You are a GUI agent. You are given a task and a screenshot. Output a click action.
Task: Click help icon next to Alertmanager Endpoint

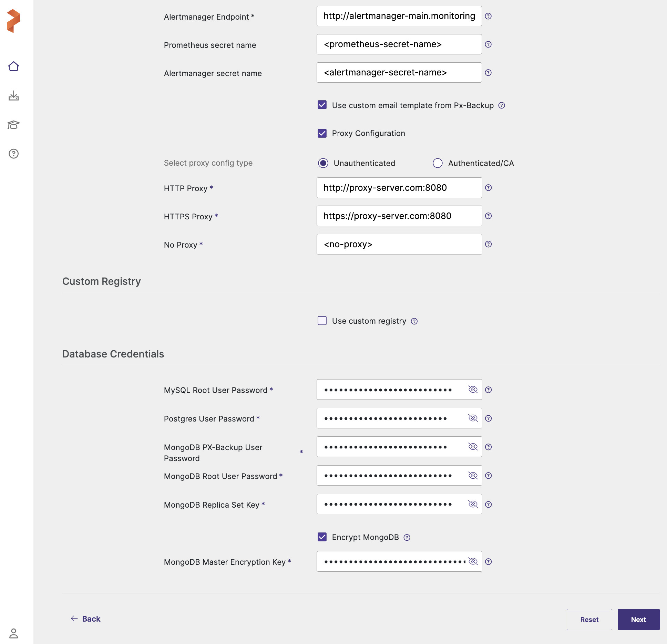tap(488, 16)
